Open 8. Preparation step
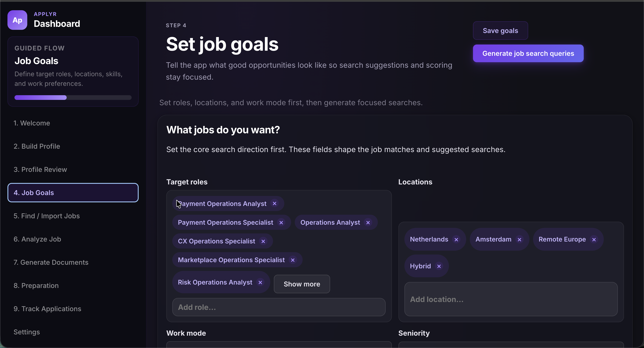The height and width of the screenshot is (348, 644). pos(73,286)
